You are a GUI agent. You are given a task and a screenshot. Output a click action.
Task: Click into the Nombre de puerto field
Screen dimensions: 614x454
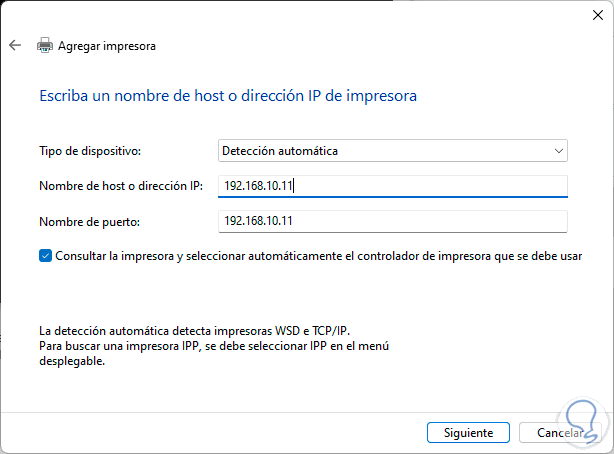(392, 220)
